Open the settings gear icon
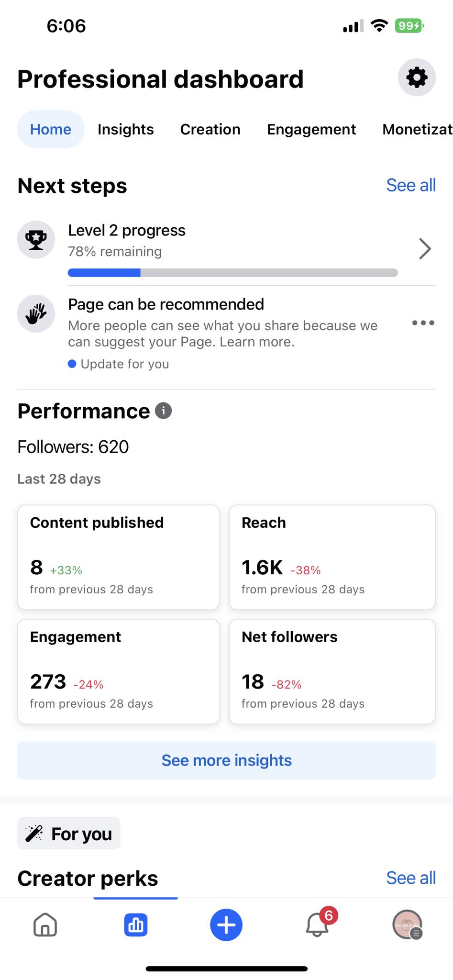The image size is (453, 980). coord(417,77)
